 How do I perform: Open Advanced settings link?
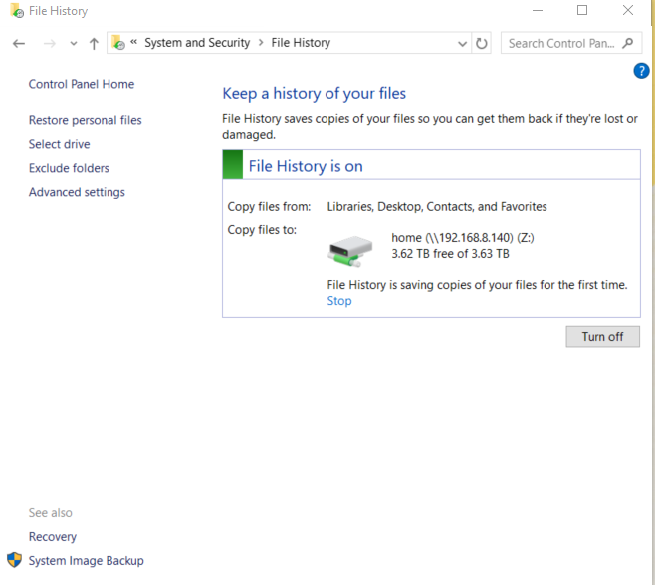(77, 192)
